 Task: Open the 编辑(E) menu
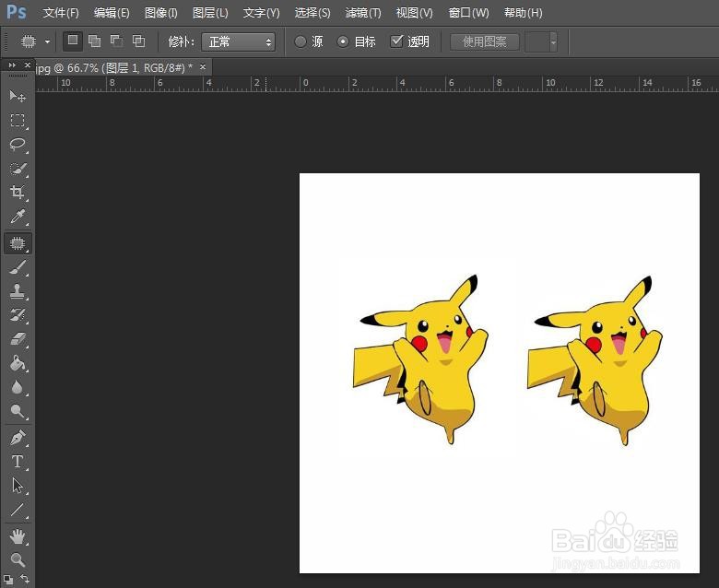(112, 13)
